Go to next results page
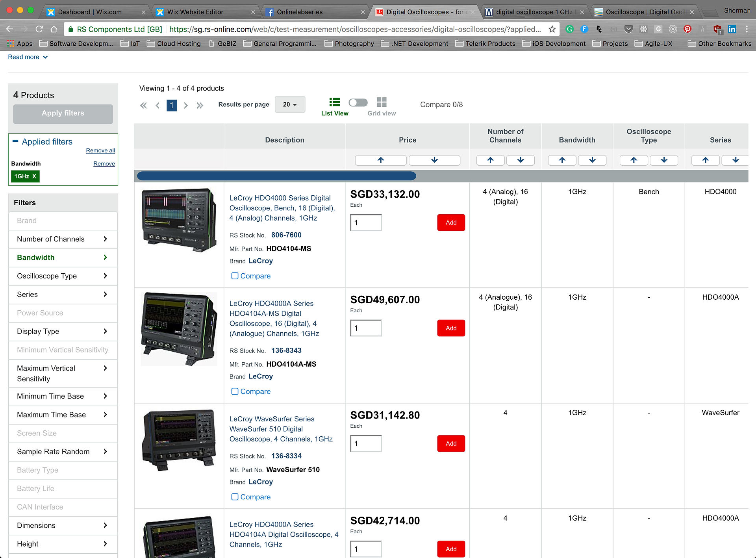 click(x=186, y=105)
